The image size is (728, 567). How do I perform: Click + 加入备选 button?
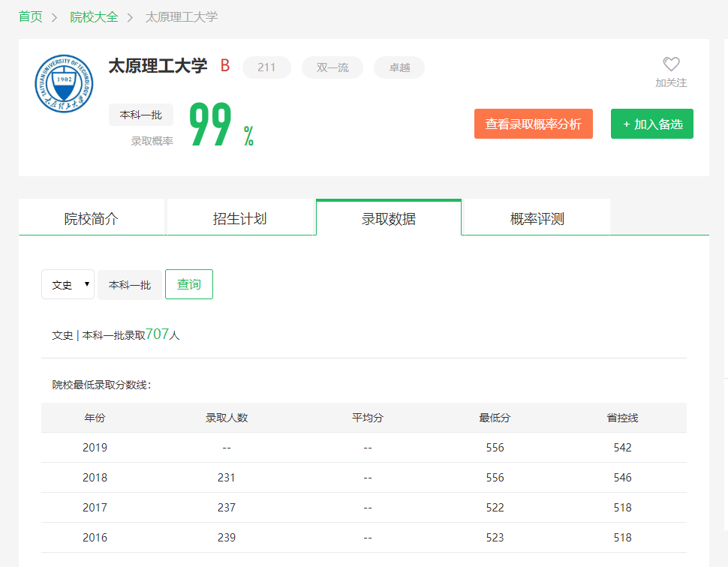coord(652,124)
